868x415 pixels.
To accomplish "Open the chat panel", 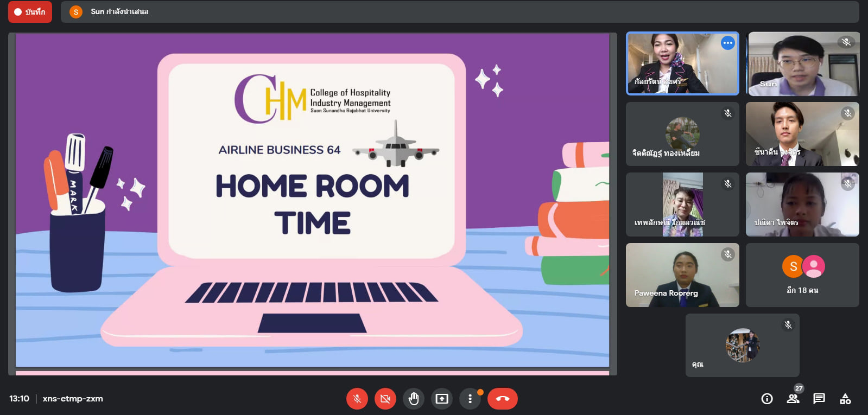I will coord(819,399).
